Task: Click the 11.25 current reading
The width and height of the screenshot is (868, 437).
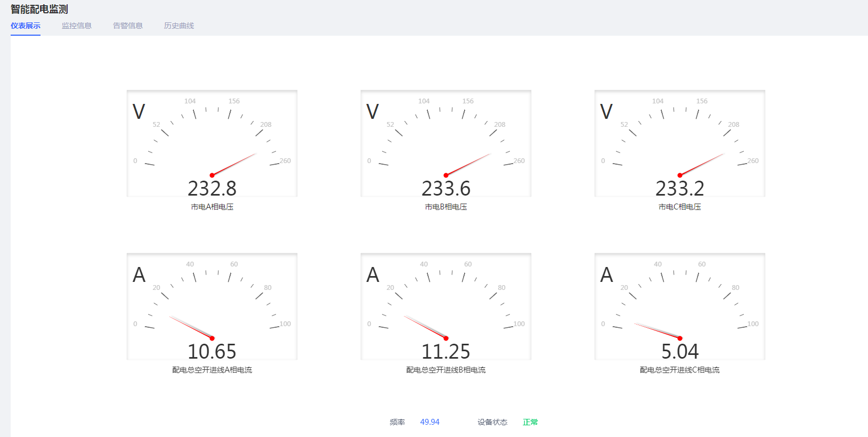Action: tap(446, 352)
